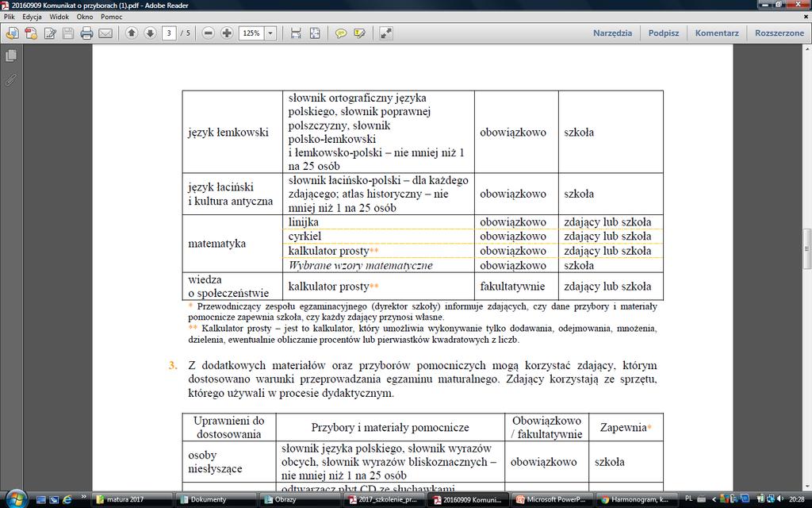Click the page number input field

click(169, 33)
